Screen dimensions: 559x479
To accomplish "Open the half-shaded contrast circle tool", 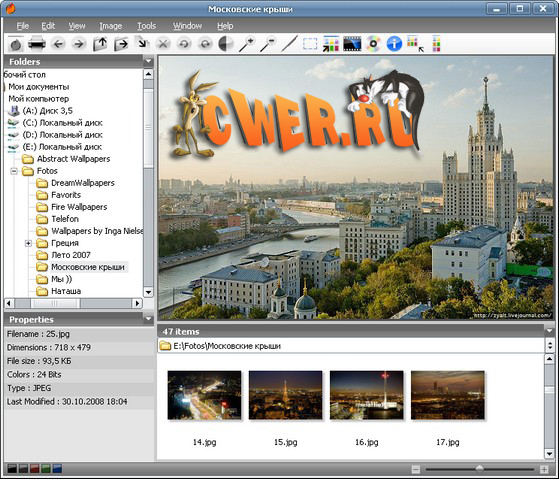I will coord(226,44).
